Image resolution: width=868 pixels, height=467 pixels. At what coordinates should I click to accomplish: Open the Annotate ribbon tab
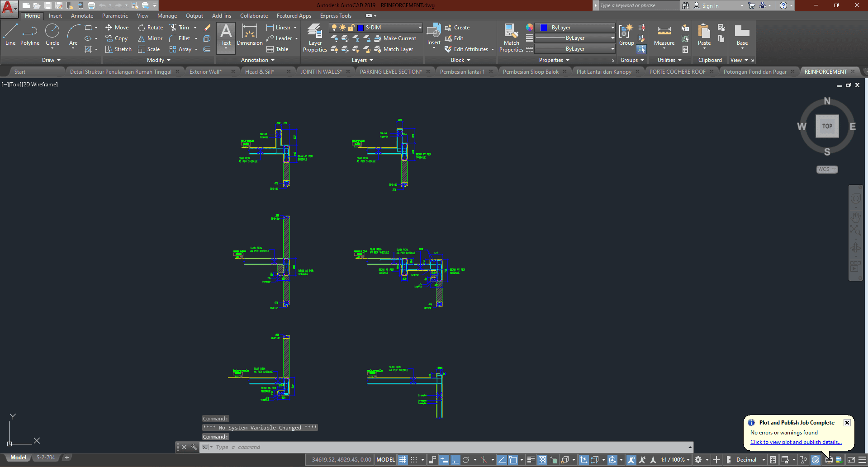82,16
